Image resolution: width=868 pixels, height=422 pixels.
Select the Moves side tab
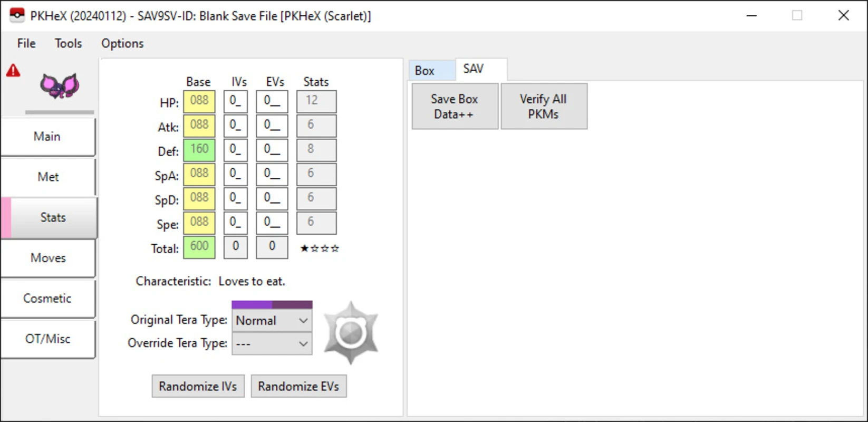(x=48, y=258)
